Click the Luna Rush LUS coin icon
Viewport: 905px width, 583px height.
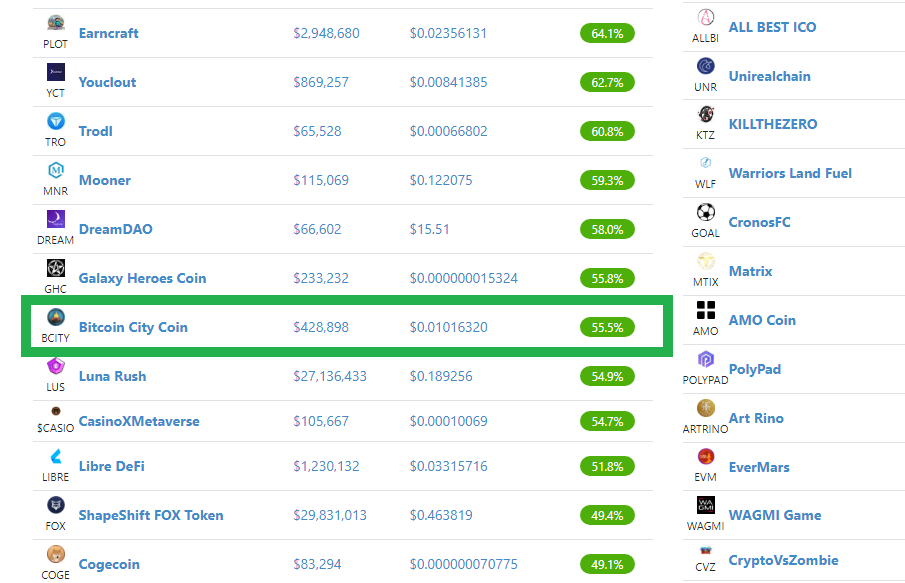point(55,366)
